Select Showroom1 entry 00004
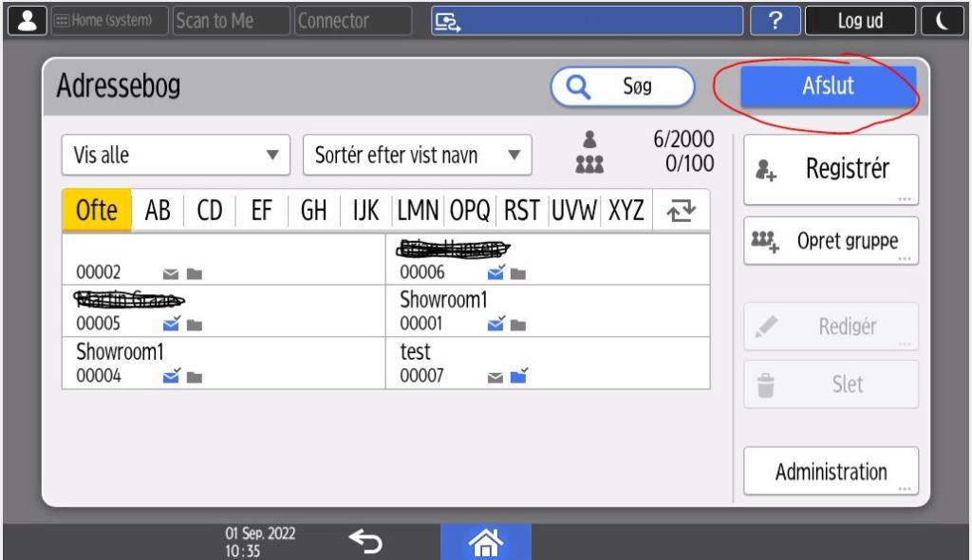 223,363
